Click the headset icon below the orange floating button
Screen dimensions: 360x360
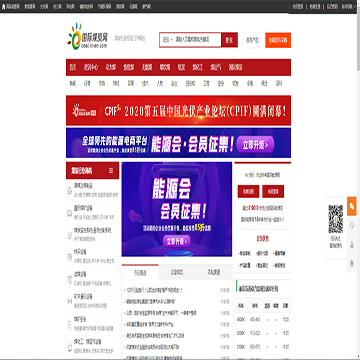352,226
